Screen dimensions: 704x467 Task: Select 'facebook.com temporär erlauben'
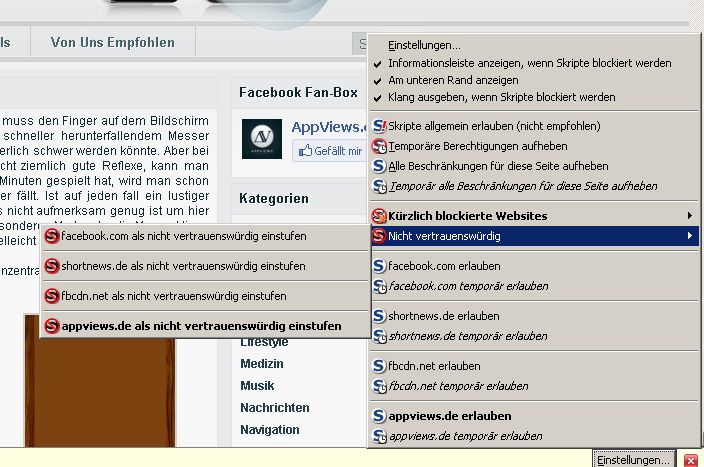click(534, 286)
